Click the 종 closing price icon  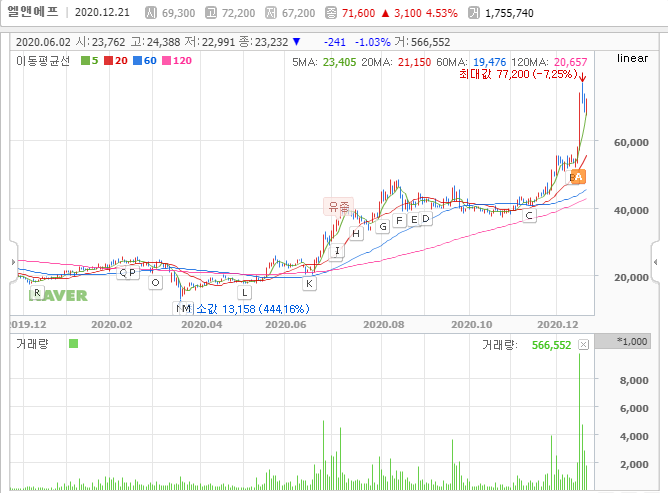point(331,13)
